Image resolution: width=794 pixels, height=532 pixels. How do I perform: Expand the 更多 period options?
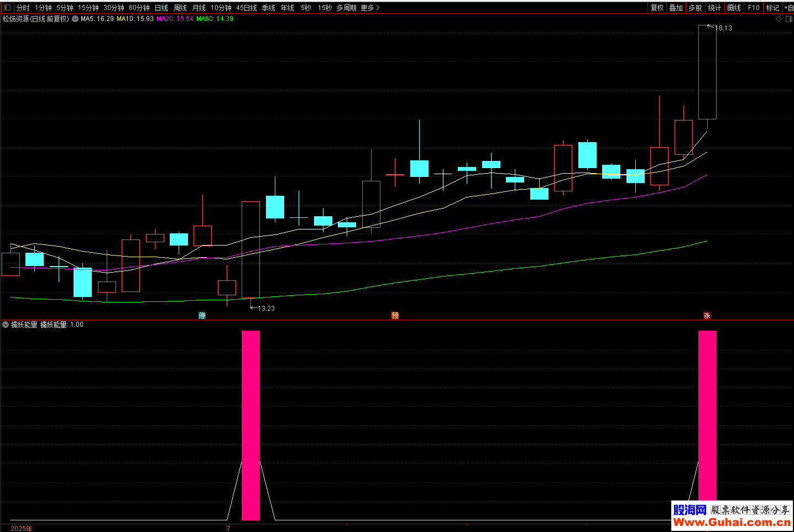[370, 8]
